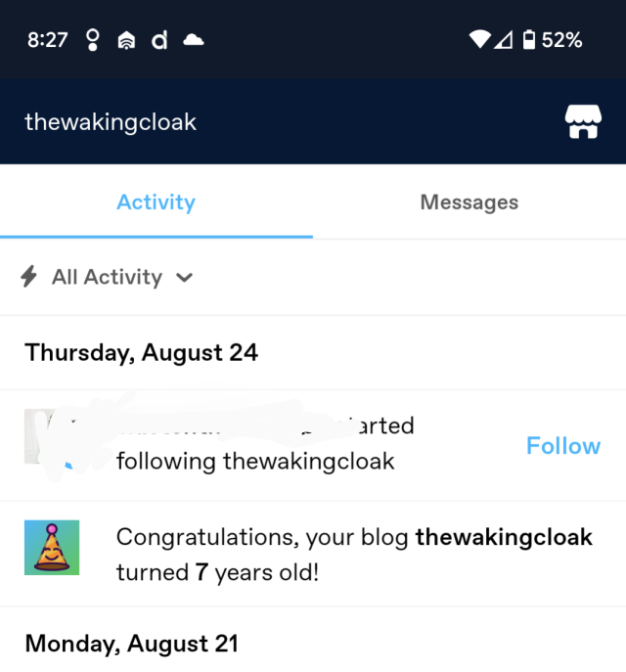Tap the battery status icon
Image resolution: width=626 pixels, height=672 pixels.
click(529, 40)
